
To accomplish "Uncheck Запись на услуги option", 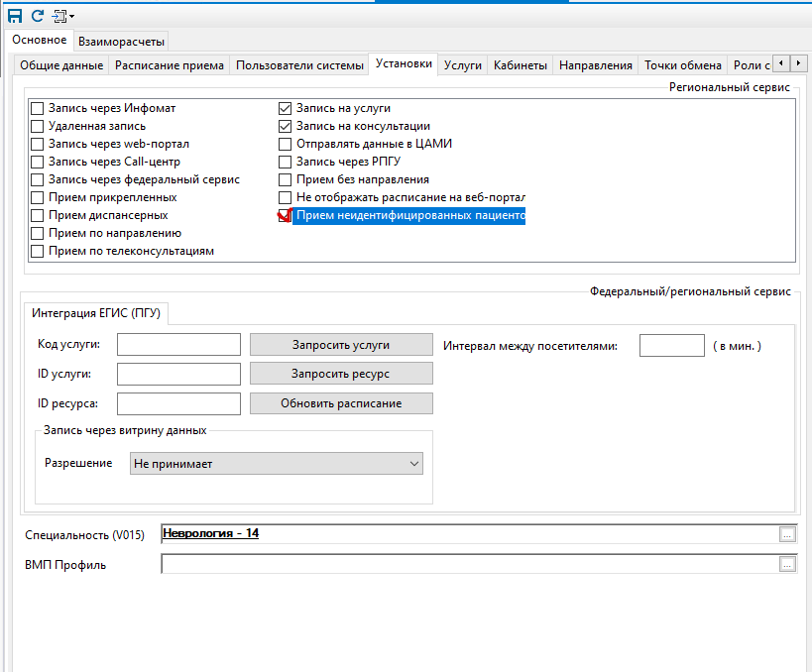I will [286, 108].
